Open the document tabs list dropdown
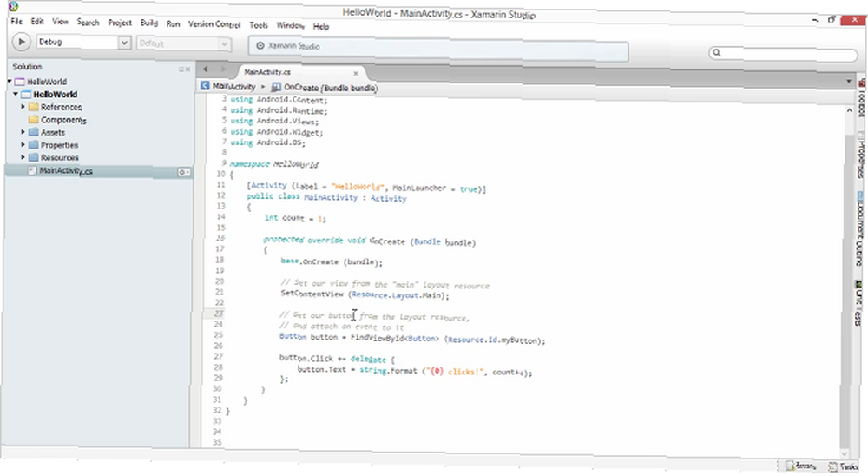This screenshot has width=868, height=476. click(849, 82)
